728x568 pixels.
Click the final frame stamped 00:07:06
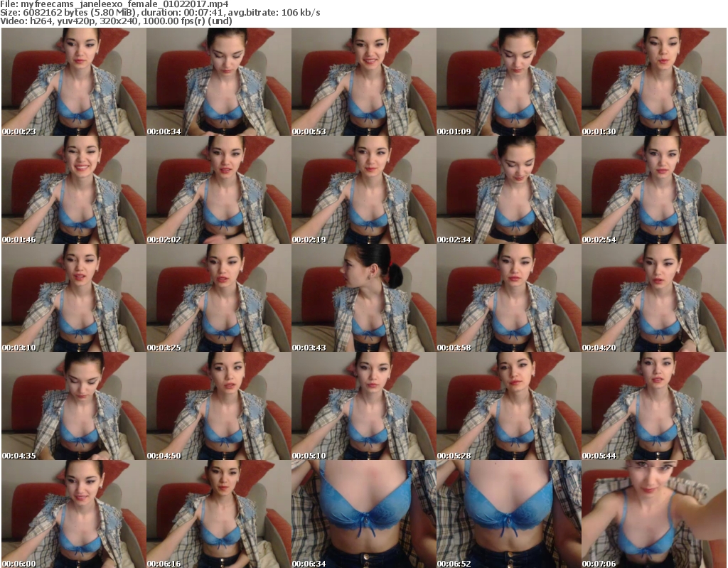pos(654,514)
